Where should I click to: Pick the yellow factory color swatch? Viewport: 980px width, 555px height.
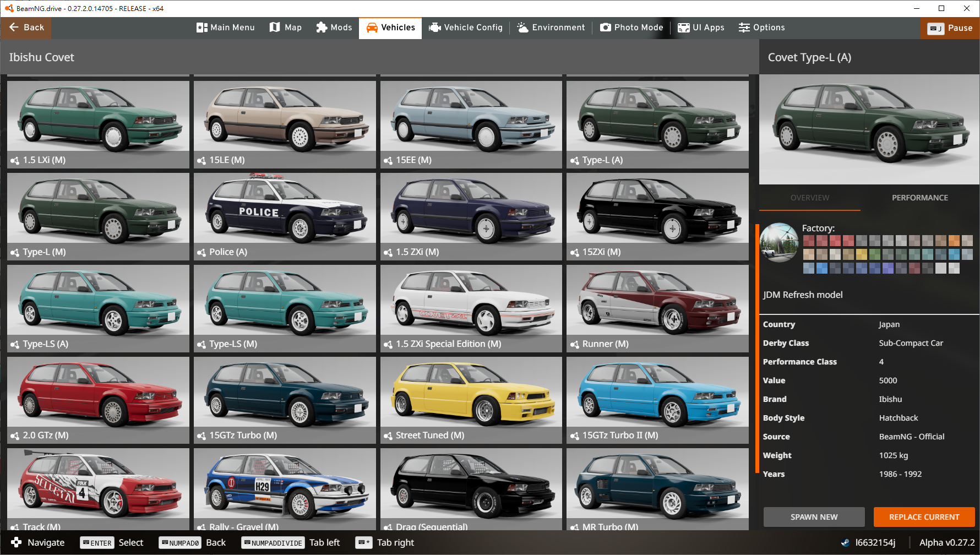point(862,254)
